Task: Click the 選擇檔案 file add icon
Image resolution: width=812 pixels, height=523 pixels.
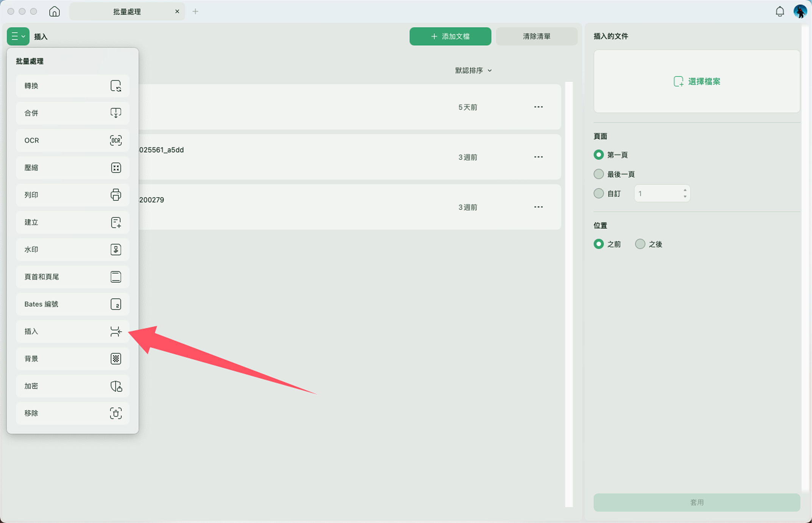Action: pyautogui.click(x=678, y=81)
